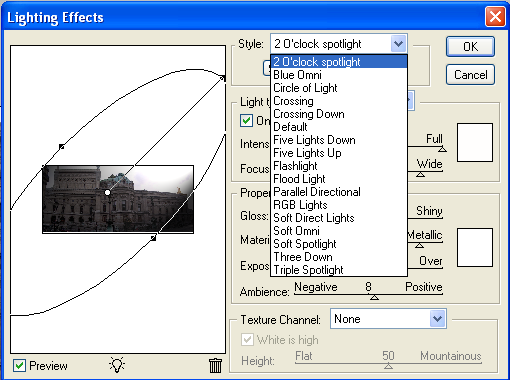
Task: Pick RGB Lights style
Action: click(x=339, y=205)
